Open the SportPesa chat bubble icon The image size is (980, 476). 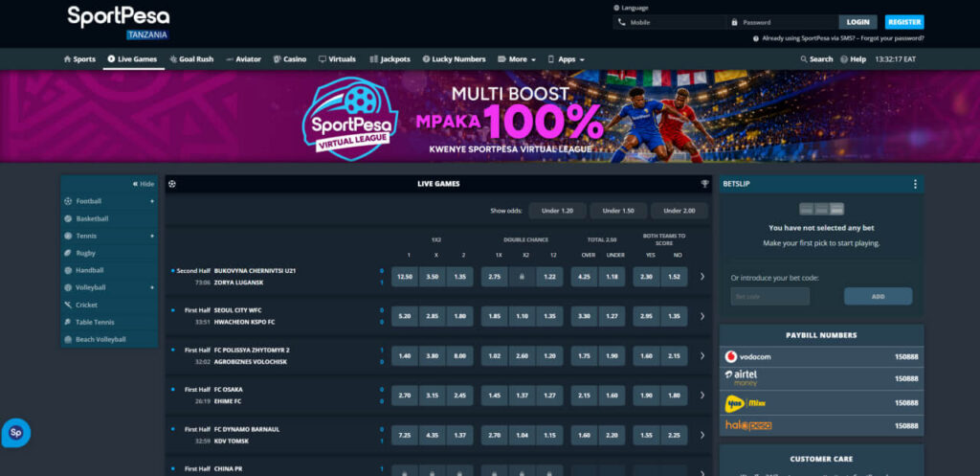[15, 433]
